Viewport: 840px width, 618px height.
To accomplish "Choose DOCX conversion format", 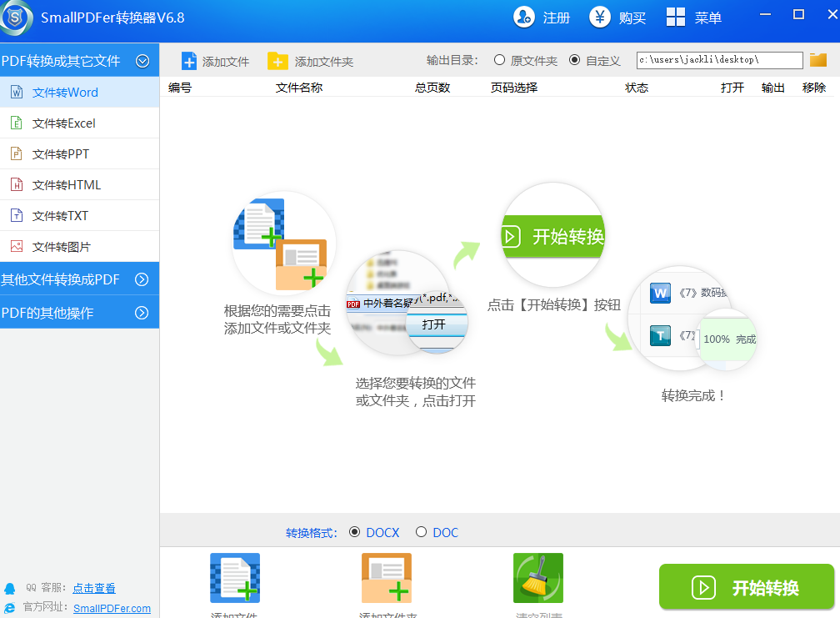I will (x=354, y=532).
